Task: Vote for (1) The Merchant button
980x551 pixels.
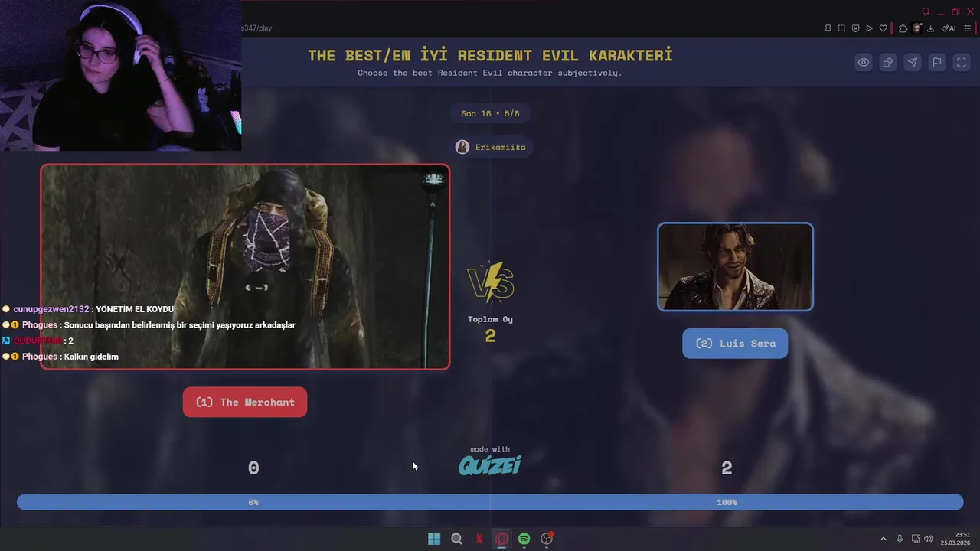Action: click(x=245, y=402)
